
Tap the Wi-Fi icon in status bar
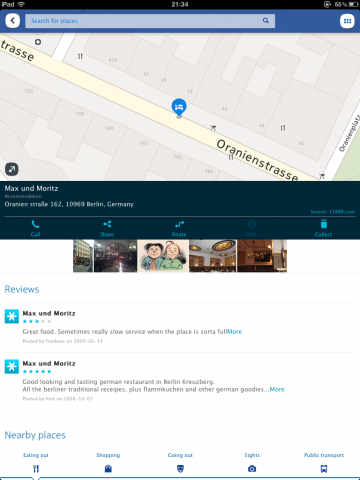coord(21,4)
